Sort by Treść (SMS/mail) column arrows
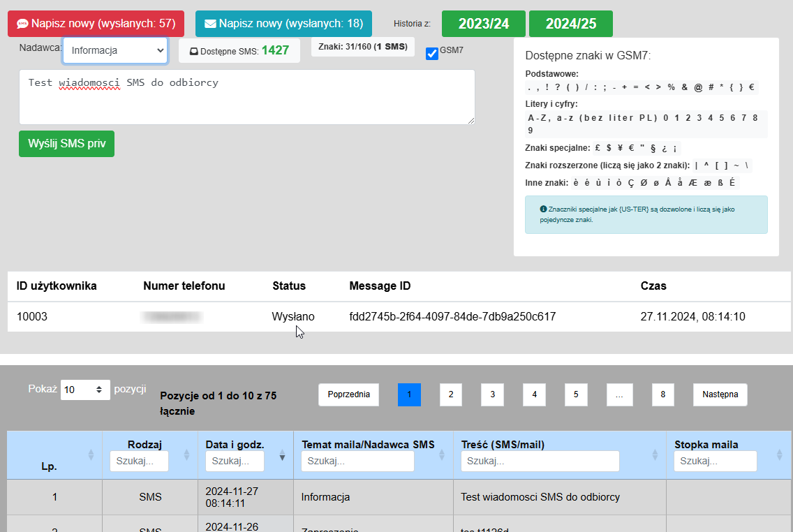This screenshot has width=793, height=532. pyautogui.click(x=656, y=455)
